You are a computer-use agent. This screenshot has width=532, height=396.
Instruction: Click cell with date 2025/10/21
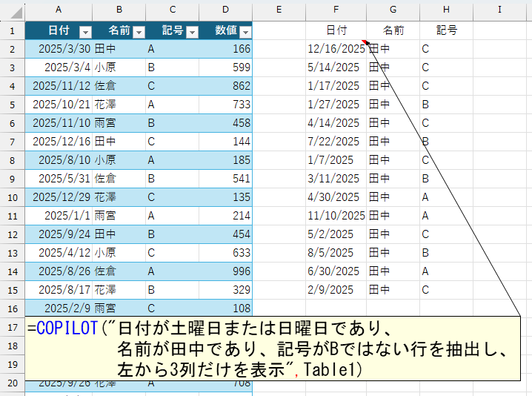coord(59,105)
